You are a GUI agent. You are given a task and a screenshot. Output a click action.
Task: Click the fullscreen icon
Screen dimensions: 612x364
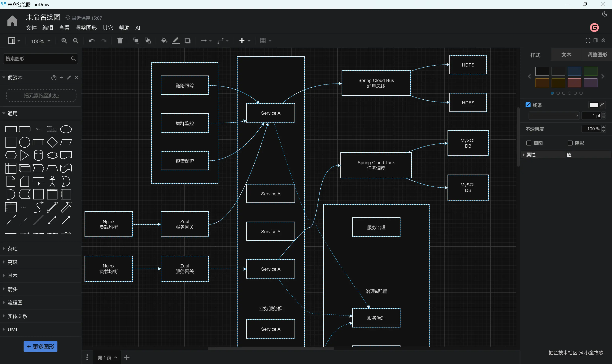[x=588, y=41]
